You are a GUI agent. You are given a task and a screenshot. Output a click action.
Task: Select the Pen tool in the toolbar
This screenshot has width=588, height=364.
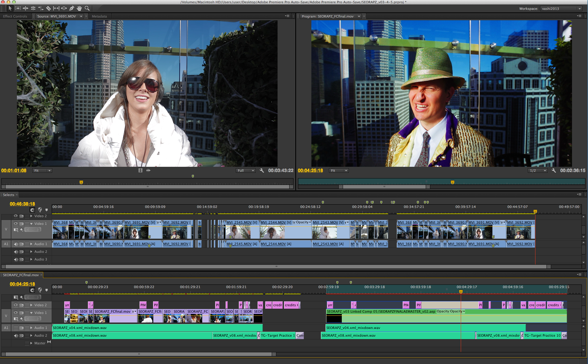[71, 8]
